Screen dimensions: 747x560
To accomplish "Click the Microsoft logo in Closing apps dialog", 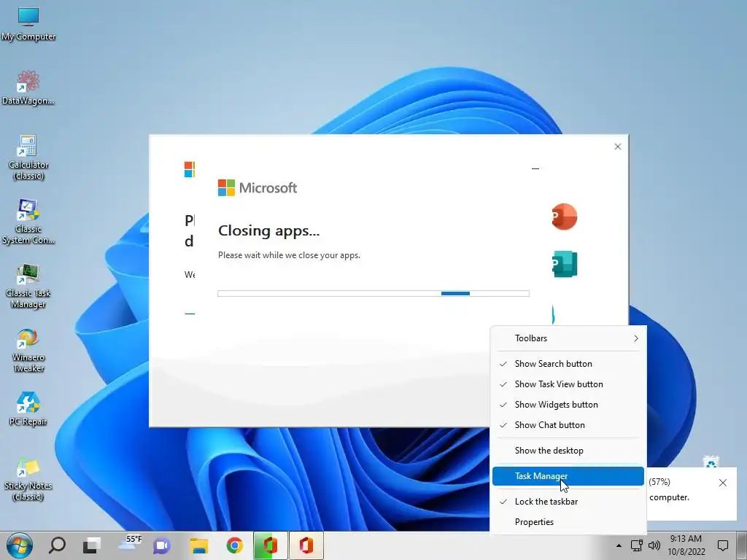I will click(x=258, y=187).
